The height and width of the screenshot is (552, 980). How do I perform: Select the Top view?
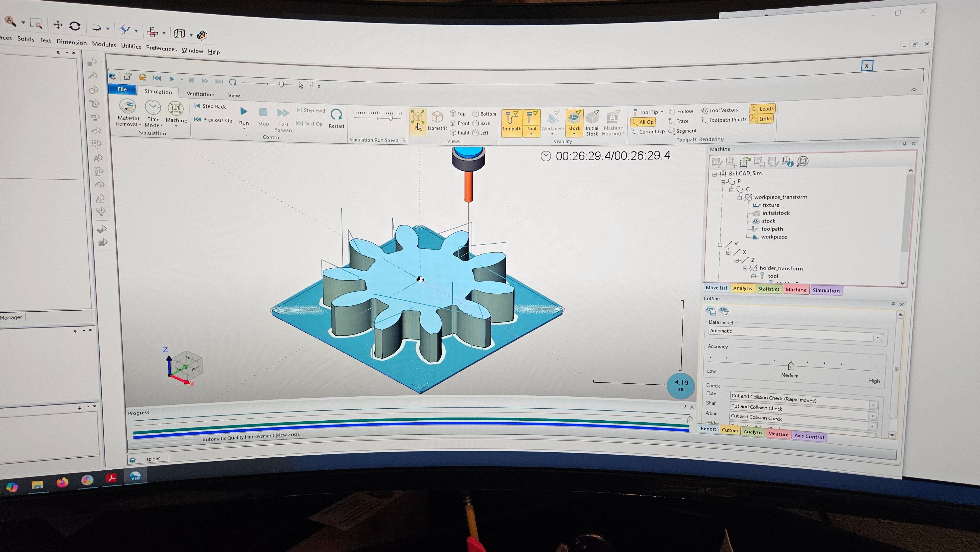pos(458,113)
